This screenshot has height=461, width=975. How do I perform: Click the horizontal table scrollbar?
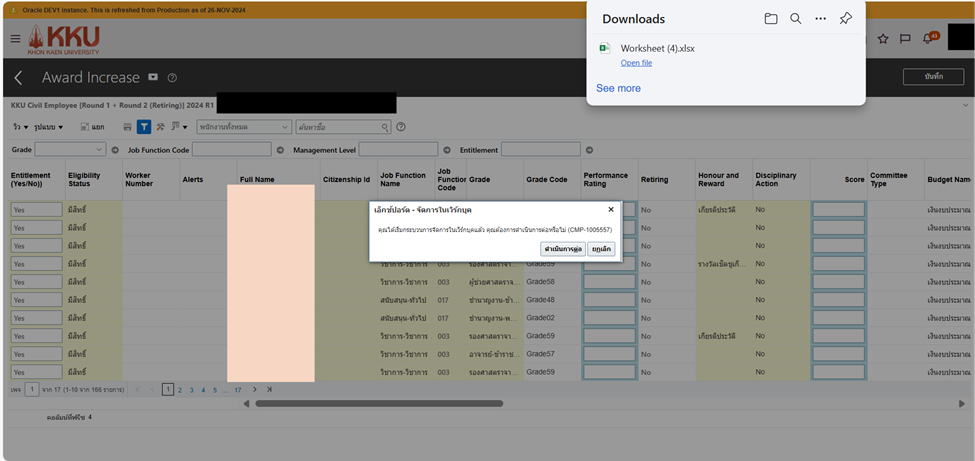click(x=379, y=404)
